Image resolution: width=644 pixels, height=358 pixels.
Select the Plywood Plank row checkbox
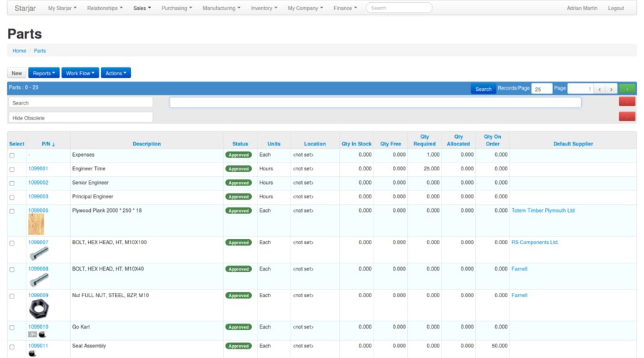(x=12, y=211)
